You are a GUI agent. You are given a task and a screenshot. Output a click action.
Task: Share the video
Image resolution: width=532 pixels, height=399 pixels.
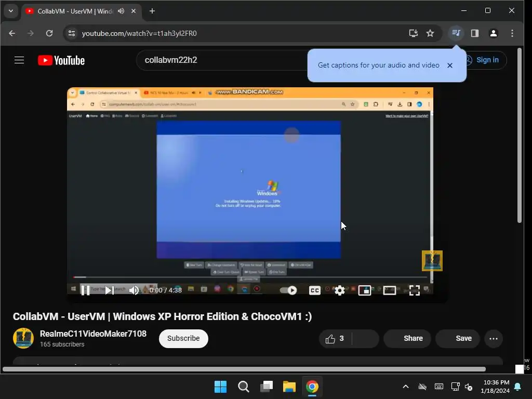tap(407, 339)
